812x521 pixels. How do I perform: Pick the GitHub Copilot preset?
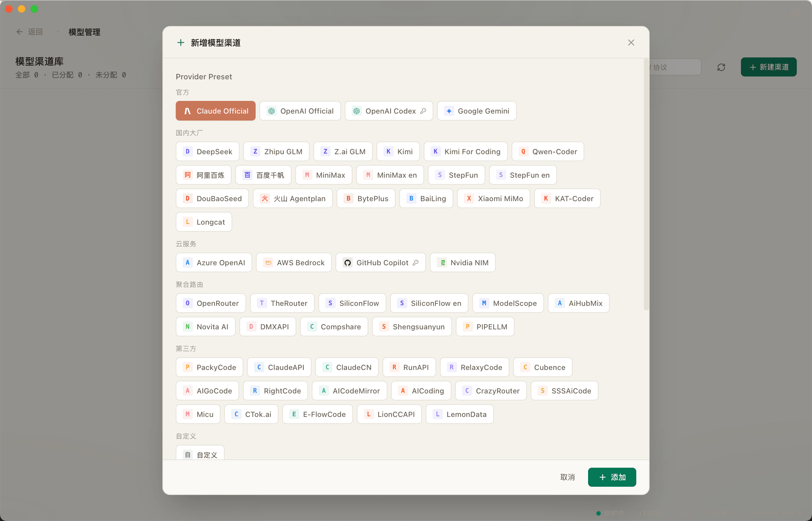381,262
